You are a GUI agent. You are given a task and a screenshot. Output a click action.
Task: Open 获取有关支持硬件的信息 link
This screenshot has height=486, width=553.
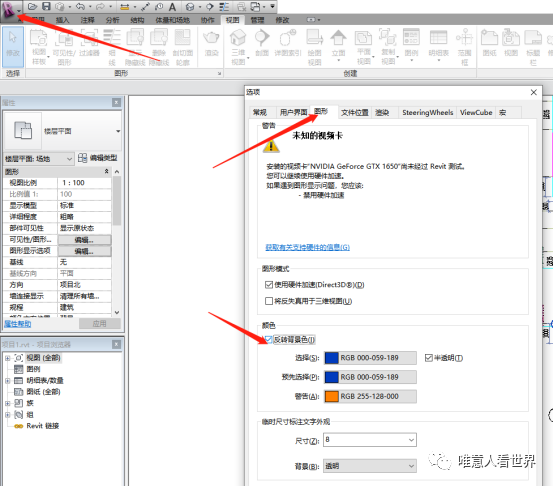(308, 247)
